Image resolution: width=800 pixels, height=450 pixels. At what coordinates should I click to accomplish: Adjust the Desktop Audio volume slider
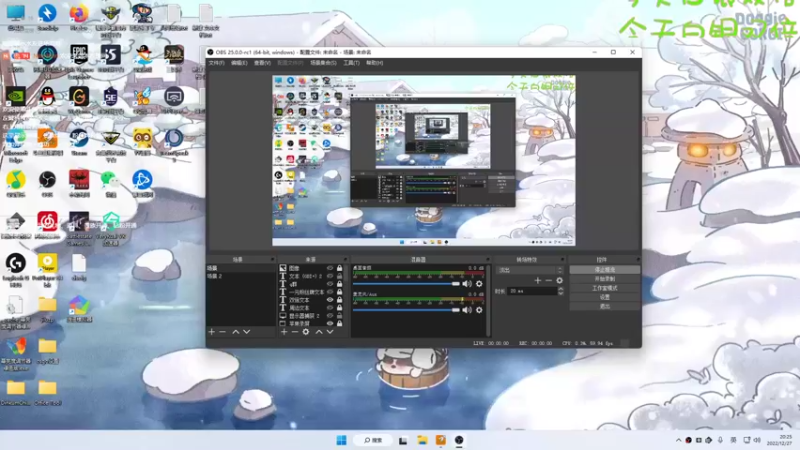click(x=407, y=284)
